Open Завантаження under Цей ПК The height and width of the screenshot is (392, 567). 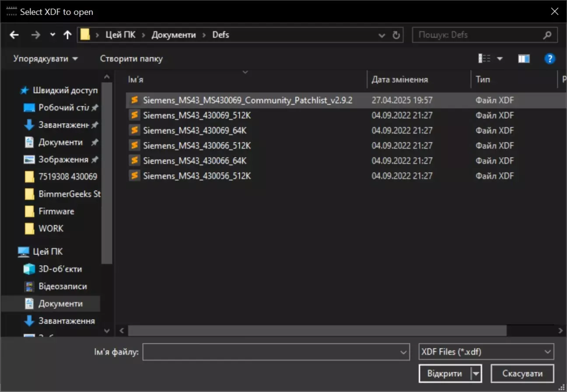(x=59, y=321)
